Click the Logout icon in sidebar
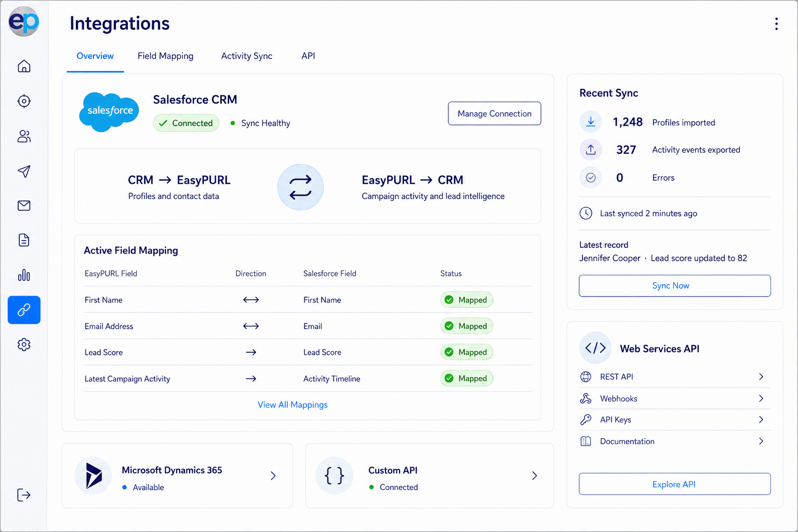 pyautogui.click(x=24, y=495)
